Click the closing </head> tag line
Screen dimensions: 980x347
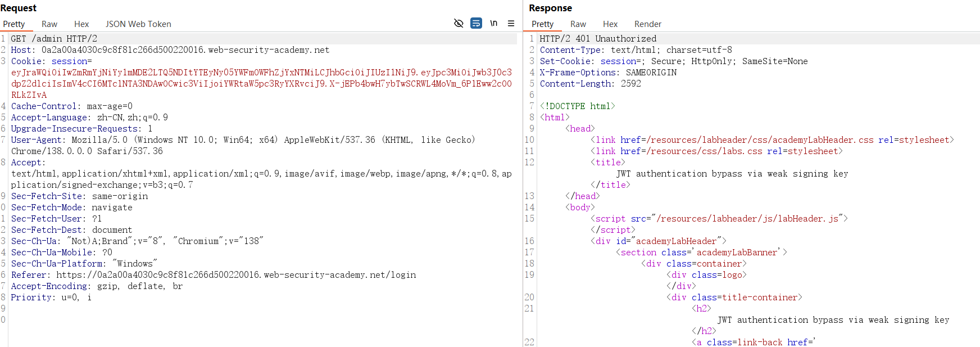tap(583, 196)
